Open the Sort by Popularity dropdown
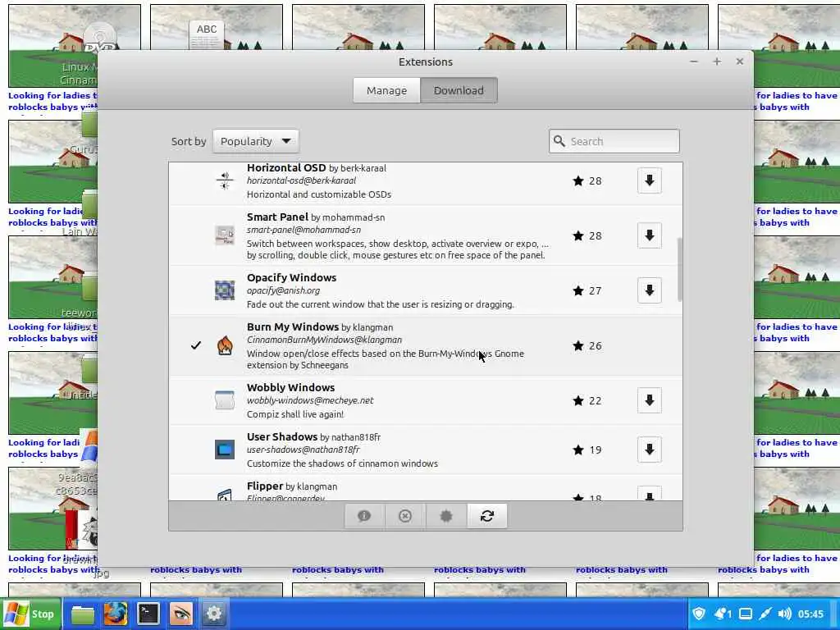 (256, 141)
